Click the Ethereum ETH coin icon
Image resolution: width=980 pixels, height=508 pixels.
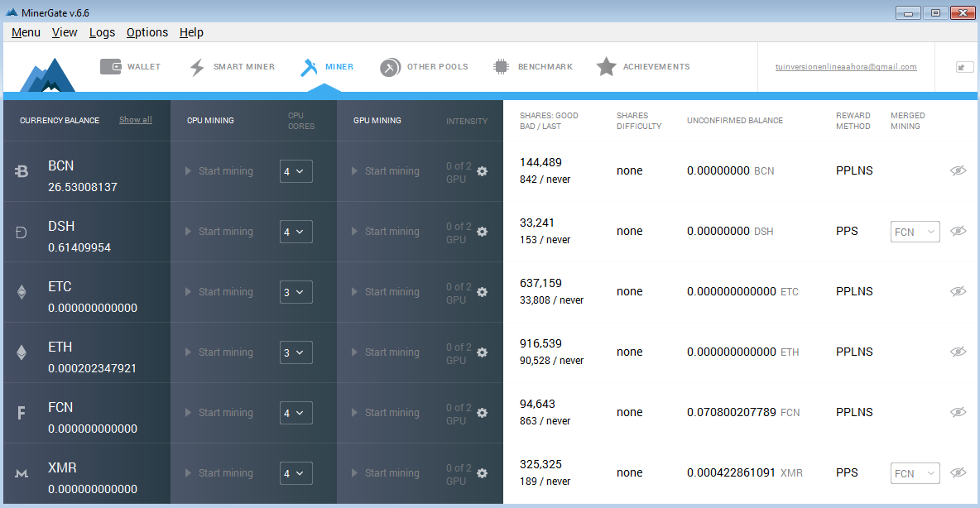[x=22, y=353]
